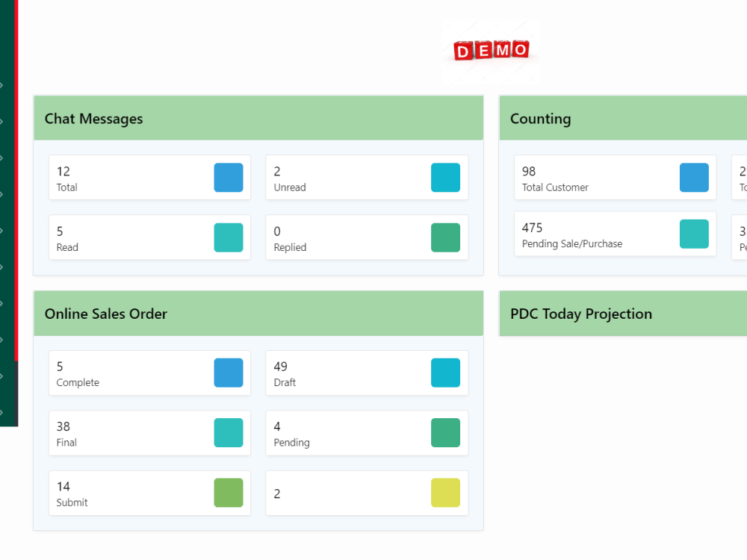Click the green Submit orders icon

229,493
